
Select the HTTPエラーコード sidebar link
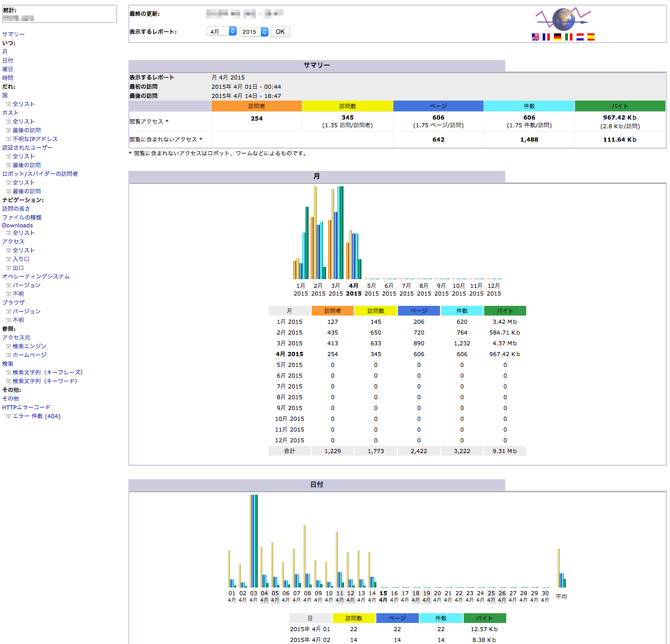click(26, 407)
